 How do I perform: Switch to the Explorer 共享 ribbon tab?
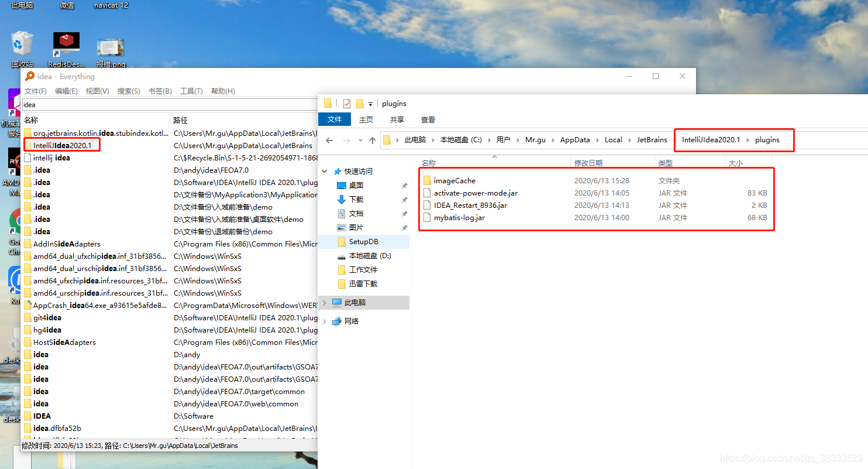click(x=397, y=119)
